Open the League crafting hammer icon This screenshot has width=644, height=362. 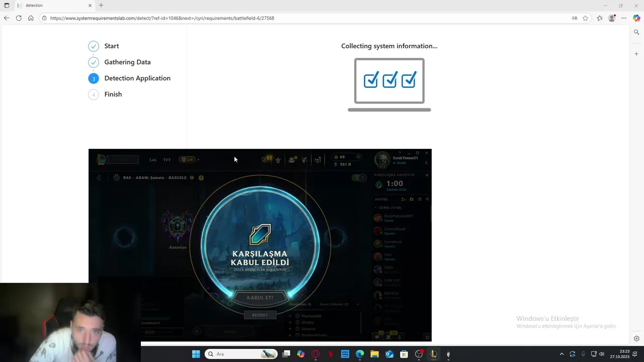[x=304, y=160]
